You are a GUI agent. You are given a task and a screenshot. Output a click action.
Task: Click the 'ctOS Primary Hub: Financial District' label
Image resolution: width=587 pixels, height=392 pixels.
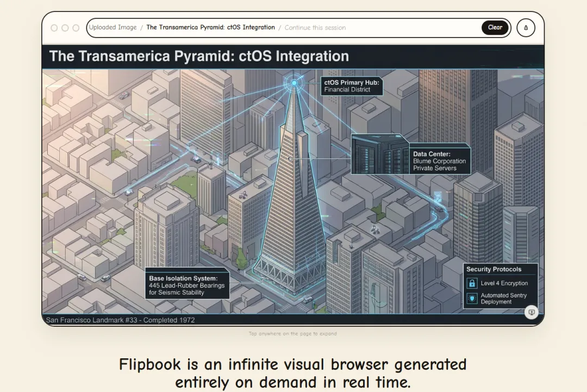click(352, 86)
